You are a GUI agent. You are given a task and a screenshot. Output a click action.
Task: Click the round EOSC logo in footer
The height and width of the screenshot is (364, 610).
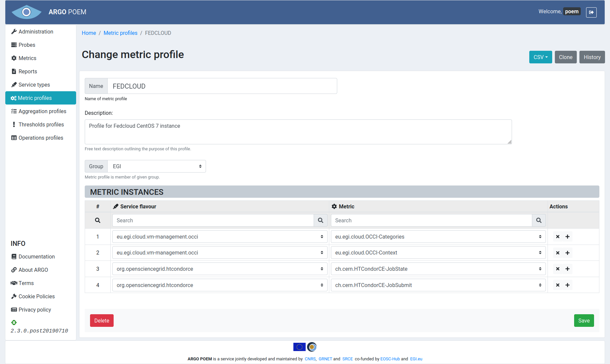(312, 347)
